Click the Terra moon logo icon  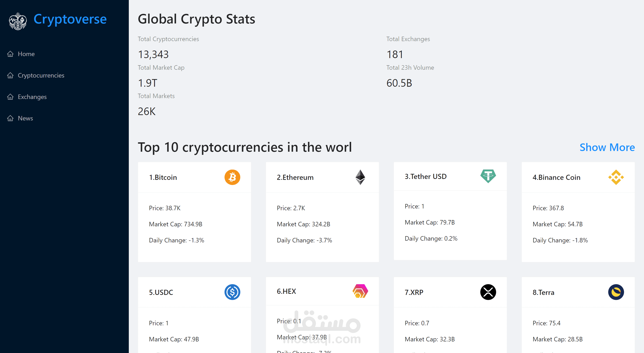pos(616,292)
